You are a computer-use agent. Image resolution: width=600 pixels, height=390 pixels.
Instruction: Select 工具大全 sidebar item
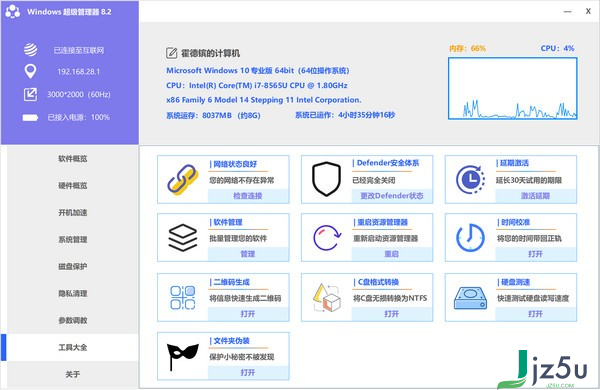73,348
